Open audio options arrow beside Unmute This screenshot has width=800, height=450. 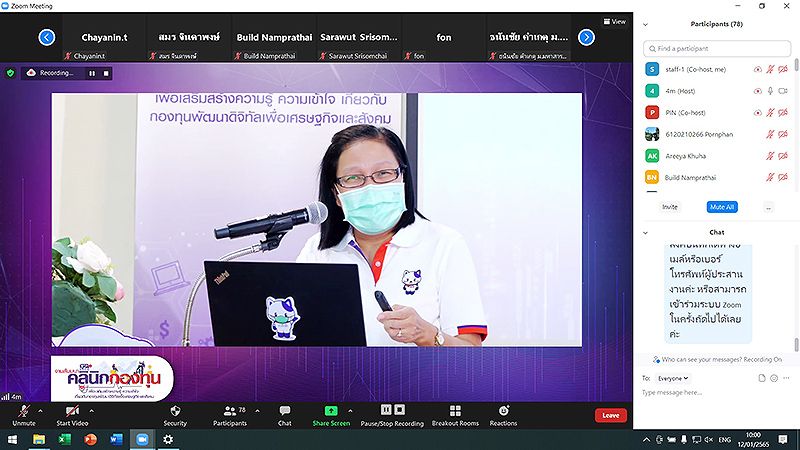click(x=41, y=411)
